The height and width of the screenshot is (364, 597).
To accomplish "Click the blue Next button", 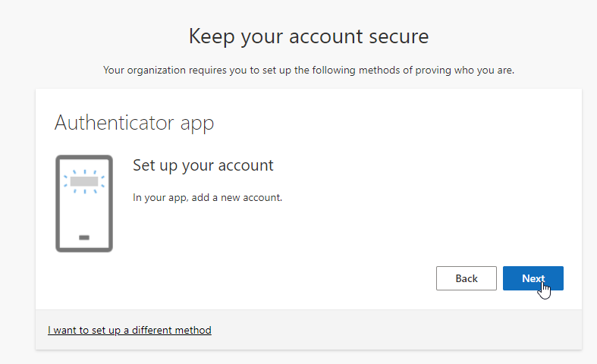I will pos(533,278).
